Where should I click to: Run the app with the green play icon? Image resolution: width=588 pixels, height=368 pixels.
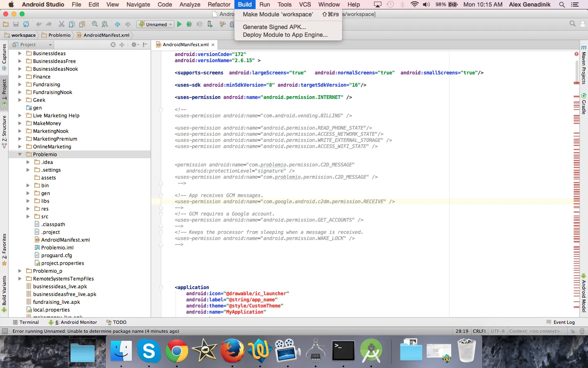coord(179,25)
